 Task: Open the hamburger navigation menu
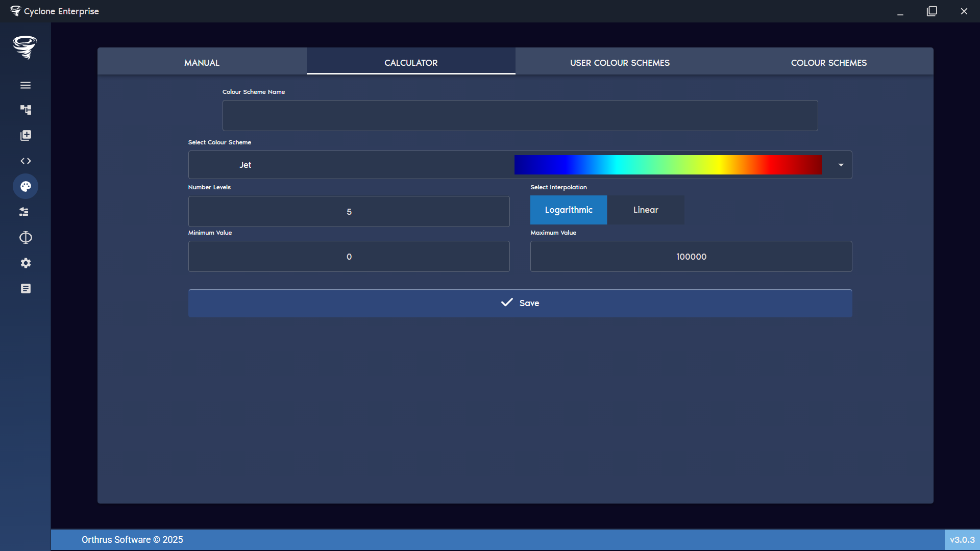click(x=26, y=85)
